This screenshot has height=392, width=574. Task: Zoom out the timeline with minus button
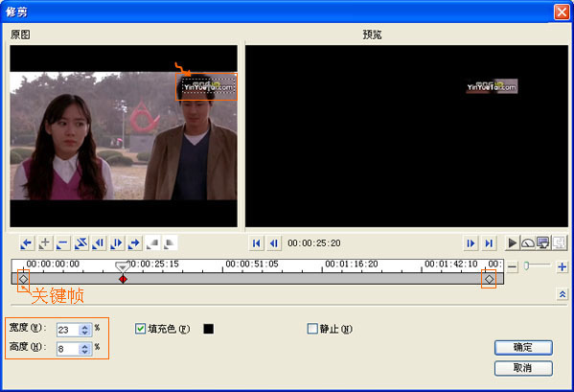pyautogui.click(x=513, y=266)
